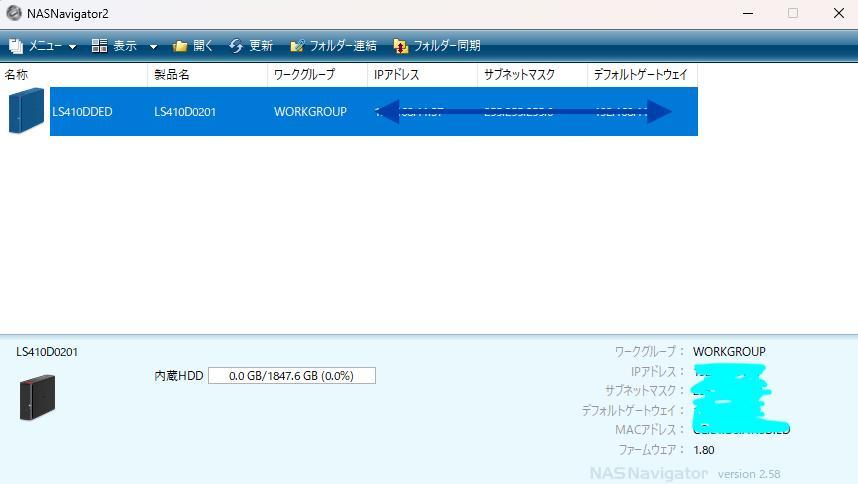
Task: Click the ファームウェア label
Action: click(x=651, y=450)
